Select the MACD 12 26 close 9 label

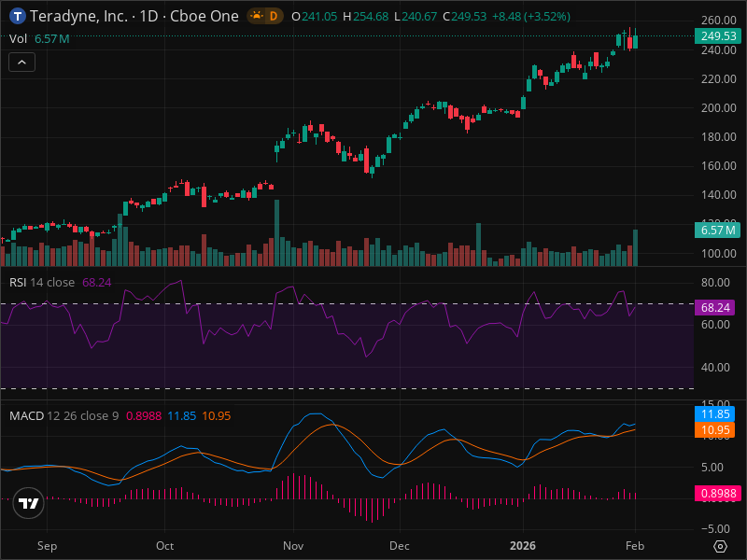tap(63, 415)
